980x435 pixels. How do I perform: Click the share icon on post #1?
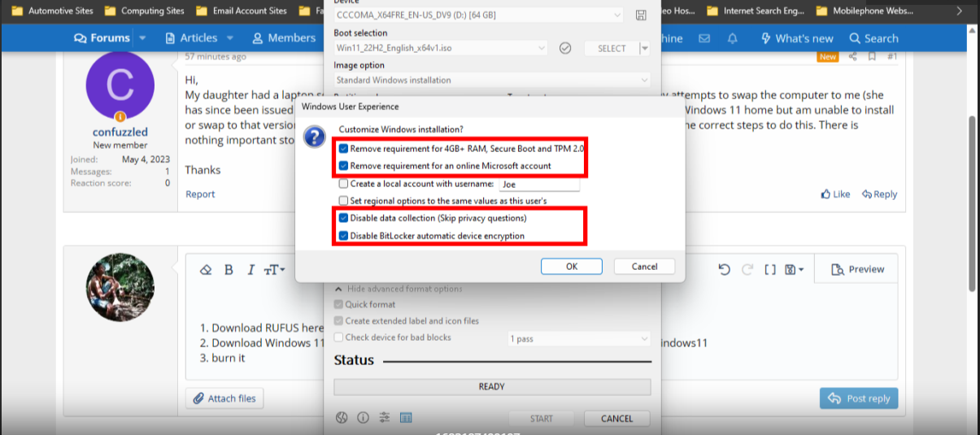[853, 57]
